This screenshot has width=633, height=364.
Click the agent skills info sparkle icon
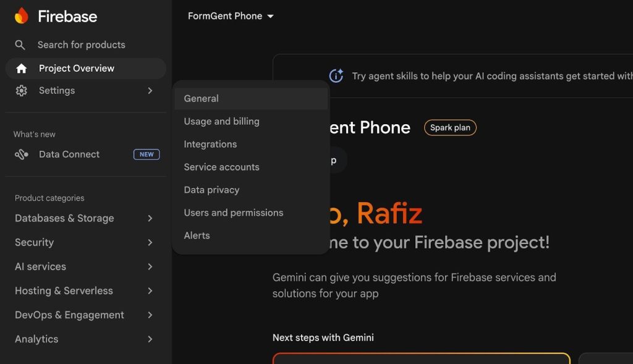pyautogui.click(x=336, y=76)
